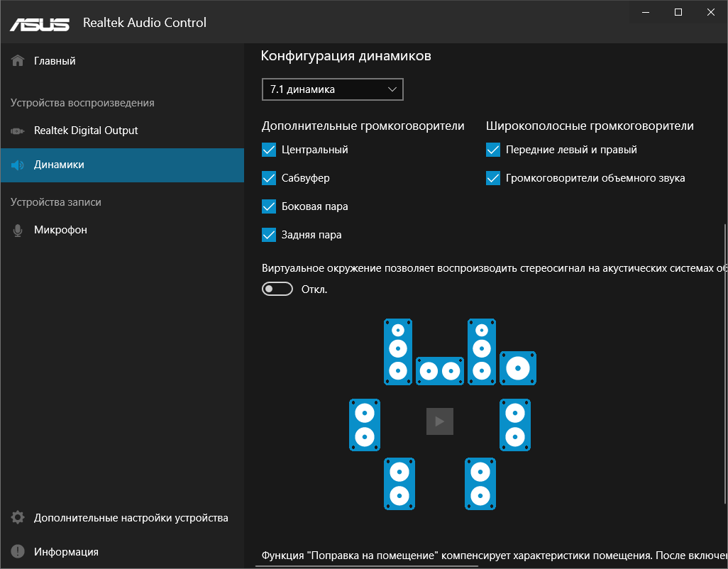728x569 pixels.
Task: Click the front left speaker icon
Action: (x=398, y=351)
